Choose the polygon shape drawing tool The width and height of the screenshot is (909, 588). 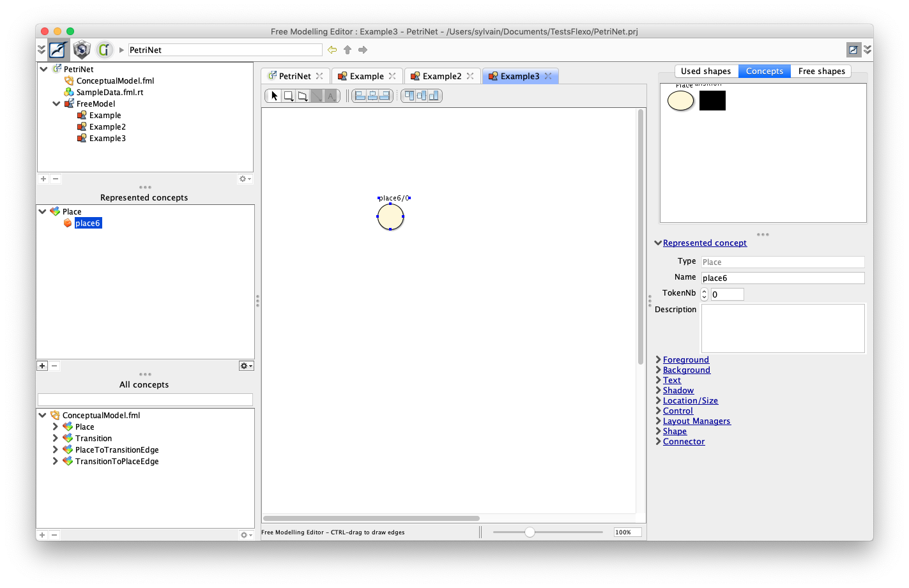[302, 96]
